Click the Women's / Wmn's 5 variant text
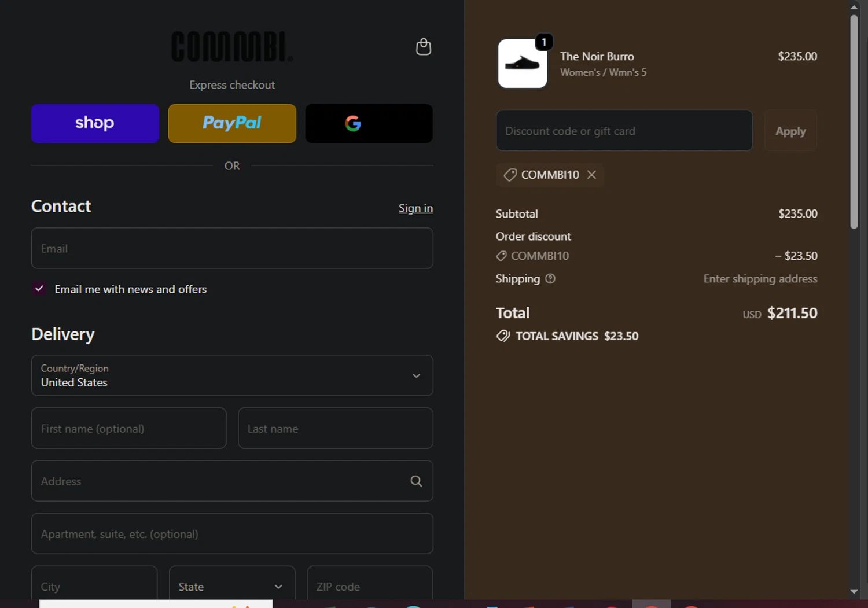The width and height of the screenshot is (868, 608). [604, 72]
